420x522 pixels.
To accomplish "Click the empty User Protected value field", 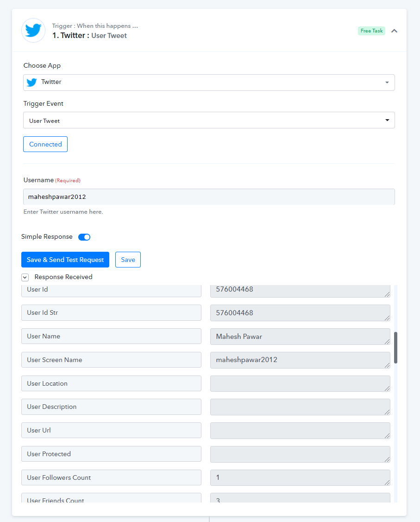I will (300, 454).
